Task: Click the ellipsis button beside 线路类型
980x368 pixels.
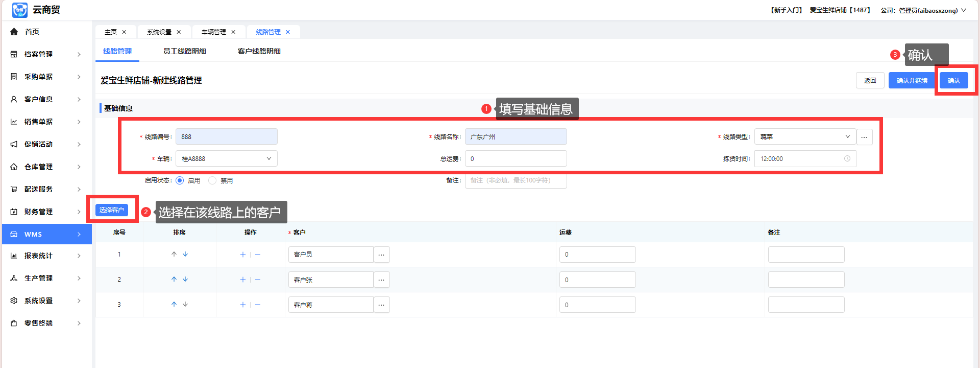Action: pyautogui.click(x=864, y=137)
